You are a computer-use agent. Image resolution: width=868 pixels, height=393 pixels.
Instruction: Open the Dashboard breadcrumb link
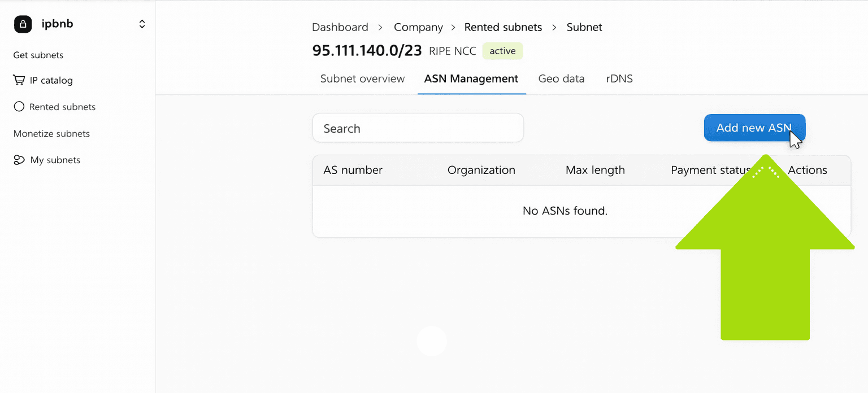[x=340, y=27]
